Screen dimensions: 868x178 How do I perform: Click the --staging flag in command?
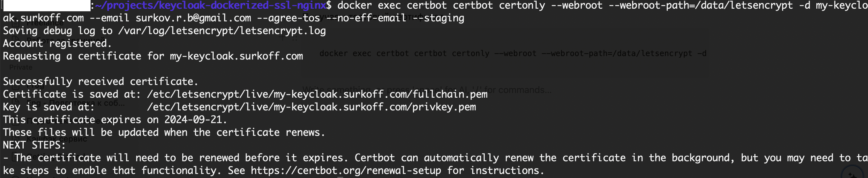tap(438, 18)
